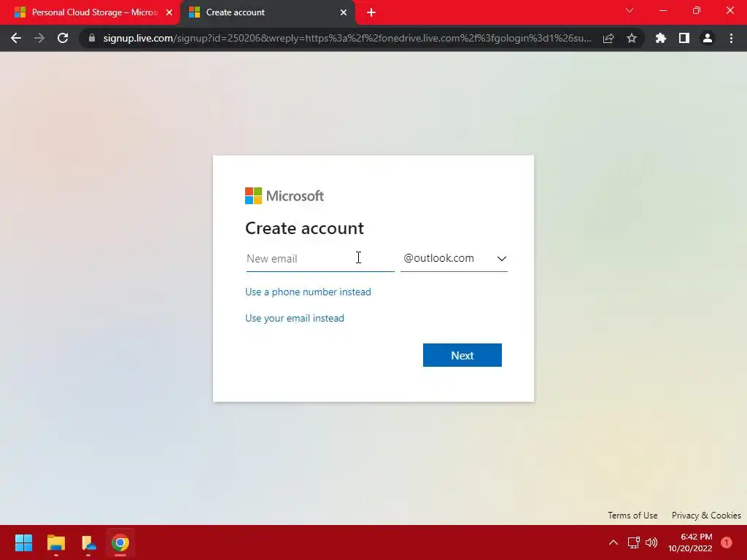Image resolution: width=747 pixels, height=560 pixels.
Task: Expand the @outlook.com domain dropdown
Action: 454,259
